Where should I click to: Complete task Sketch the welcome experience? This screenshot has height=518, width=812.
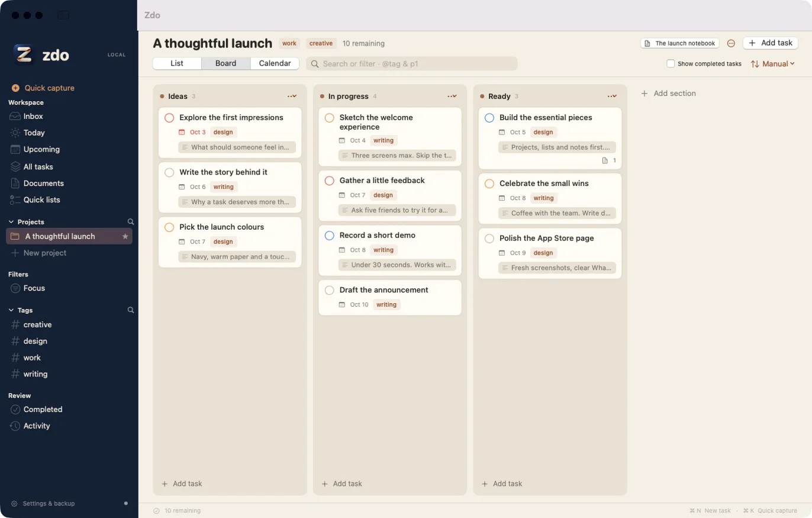(x=330, y=118)
